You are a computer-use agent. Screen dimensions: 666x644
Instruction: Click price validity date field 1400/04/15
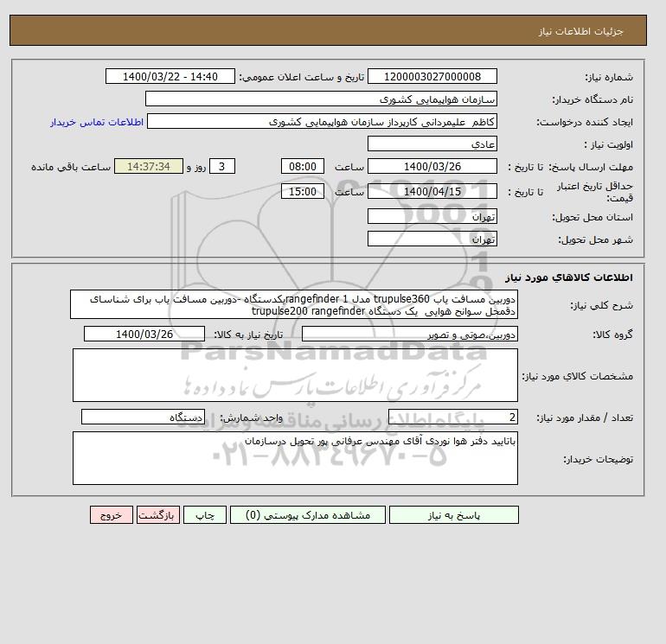(x=432, y=191)
